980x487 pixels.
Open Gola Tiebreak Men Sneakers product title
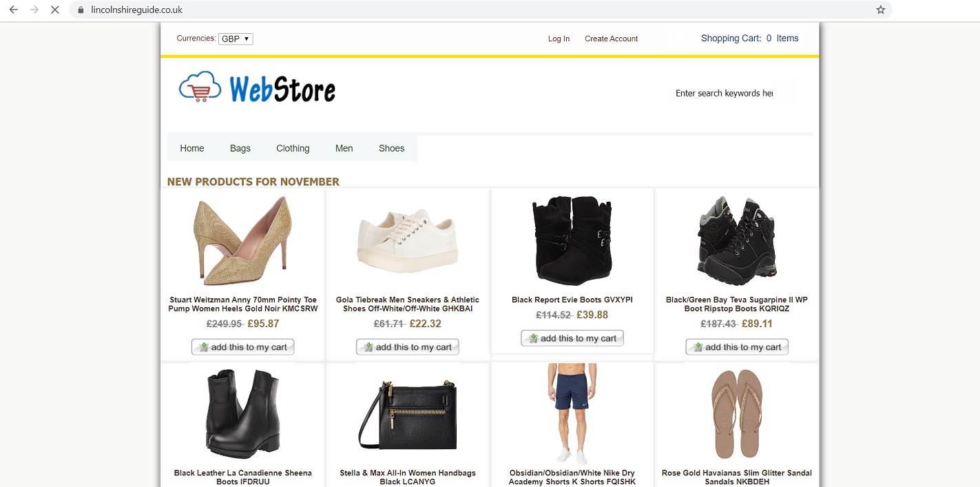tap(408, 304)
